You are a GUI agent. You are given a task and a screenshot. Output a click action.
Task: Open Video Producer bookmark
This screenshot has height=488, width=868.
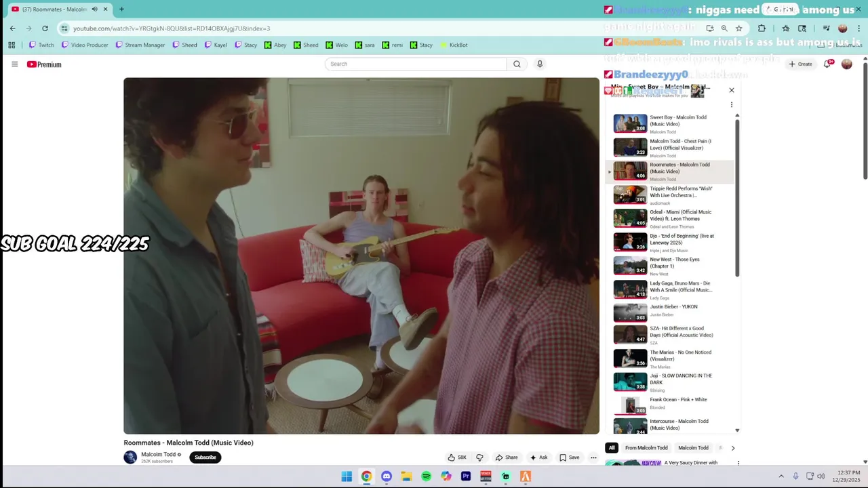click(85, 45)
